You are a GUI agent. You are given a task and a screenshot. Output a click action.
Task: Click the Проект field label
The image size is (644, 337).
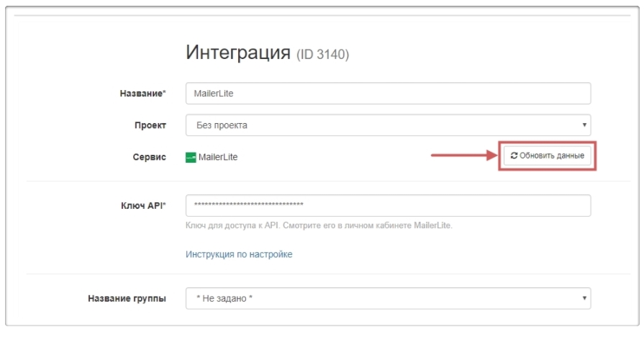[x=151, y=125]
